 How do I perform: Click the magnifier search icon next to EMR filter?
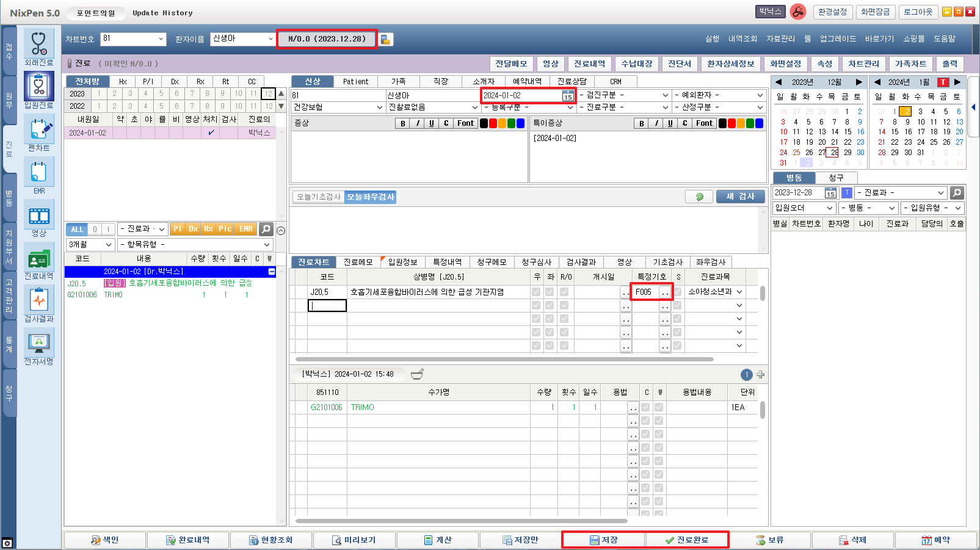pyautogui.click(x=266, y=229)
